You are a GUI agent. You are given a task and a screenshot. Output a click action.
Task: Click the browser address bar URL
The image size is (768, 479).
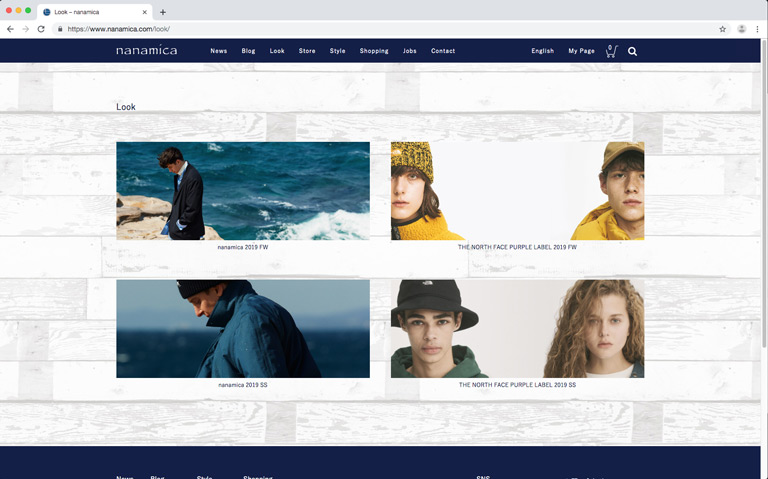[x=119, y=29]
